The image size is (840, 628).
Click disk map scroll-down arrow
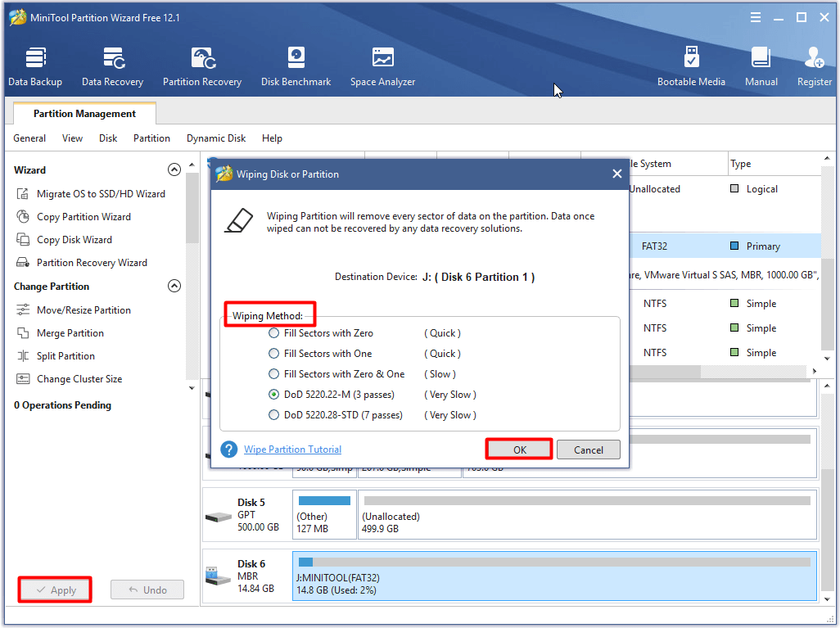(x=827, y=599)
